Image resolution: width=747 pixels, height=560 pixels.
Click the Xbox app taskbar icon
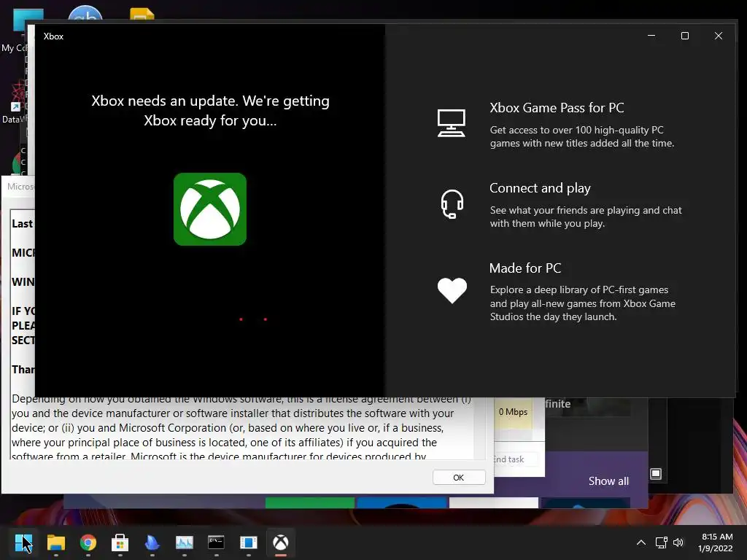281,542
